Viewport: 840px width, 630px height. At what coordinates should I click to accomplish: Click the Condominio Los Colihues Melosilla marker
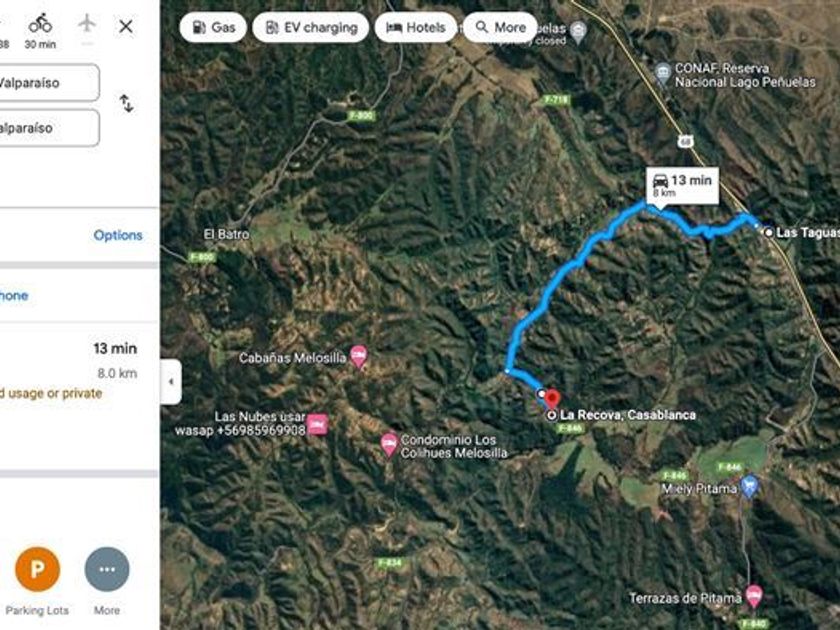(389, 445)
